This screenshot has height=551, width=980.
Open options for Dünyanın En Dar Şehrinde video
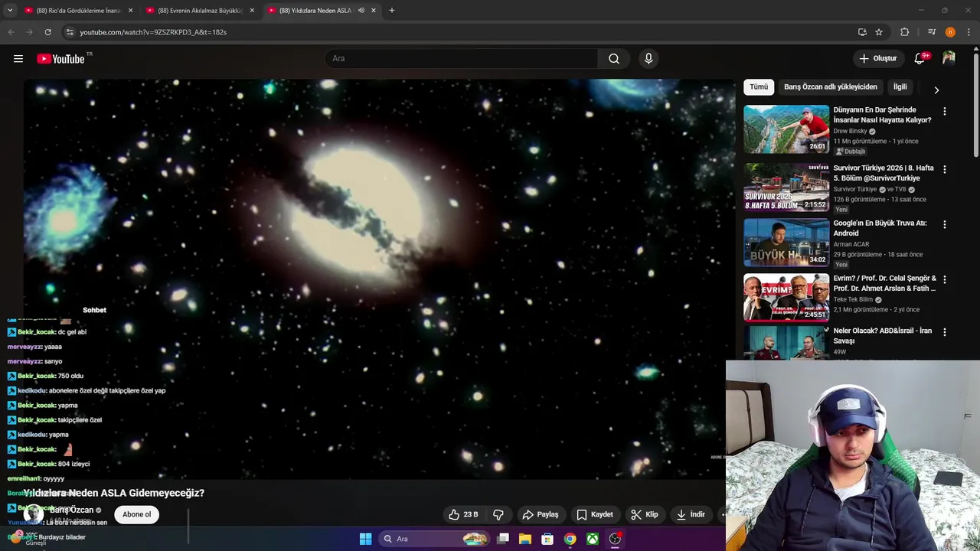(x=944, y=112)
